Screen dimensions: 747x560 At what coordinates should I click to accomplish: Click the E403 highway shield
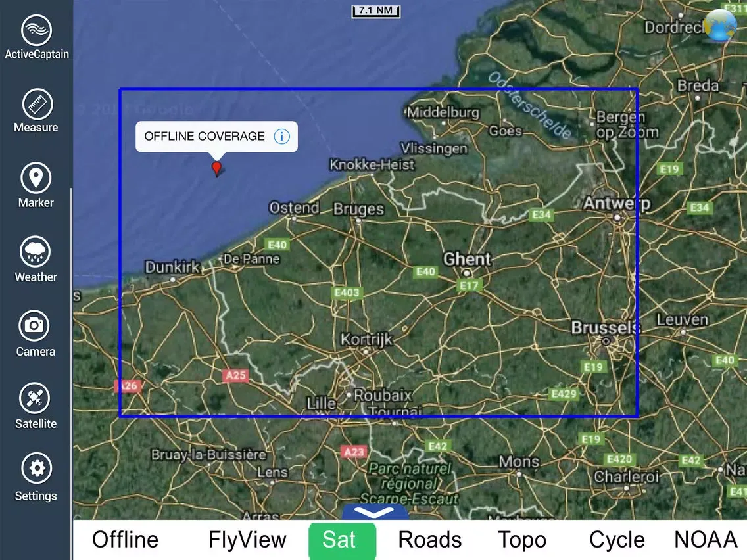[x=347, y=293]
